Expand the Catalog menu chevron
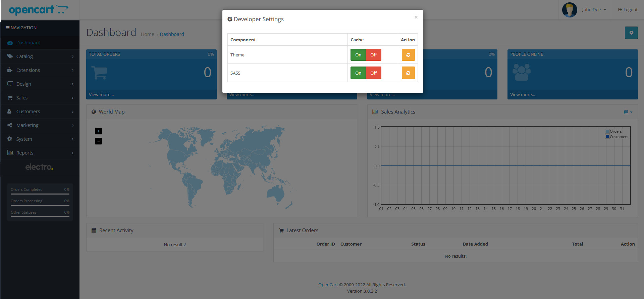This screenshot has width=644, height=299. pos(72,56)
